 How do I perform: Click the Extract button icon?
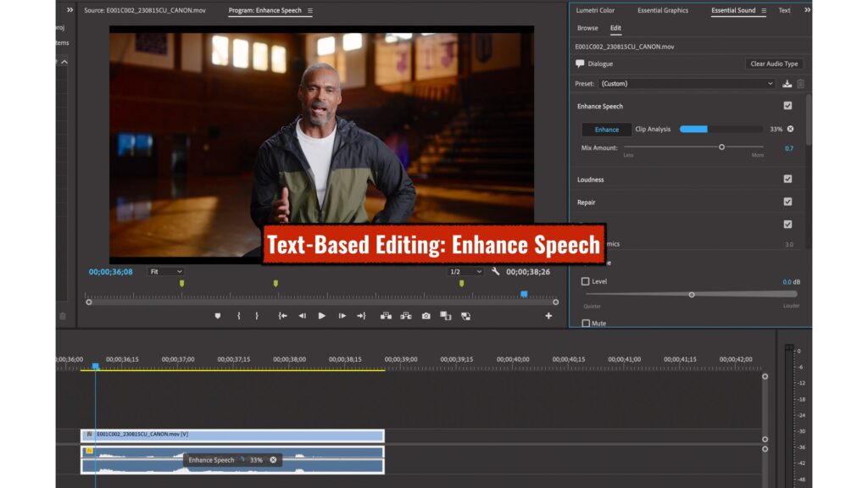tap(406, 316)
